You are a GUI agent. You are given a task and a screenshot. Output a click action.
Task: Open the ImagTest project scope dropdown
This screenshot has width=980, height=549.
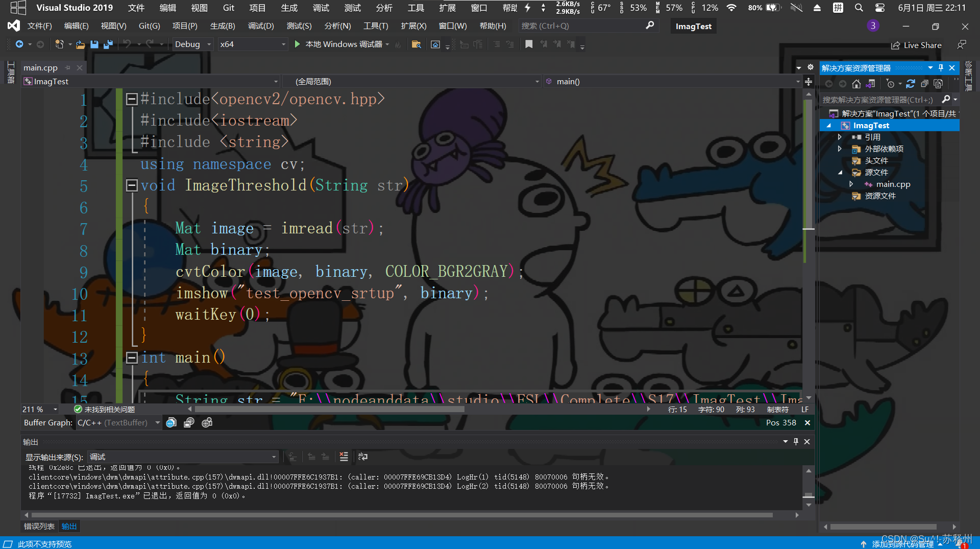coord(152,82)
